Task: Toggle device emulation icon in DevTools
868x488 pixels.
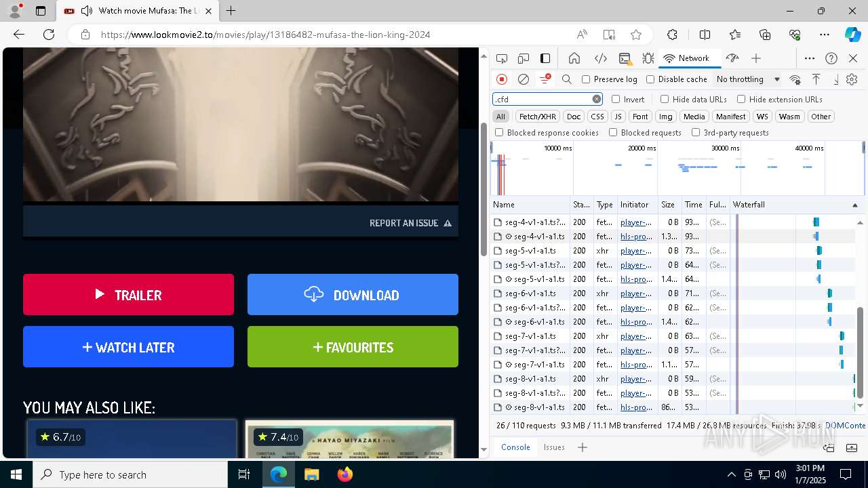Action: click(524, 58)
